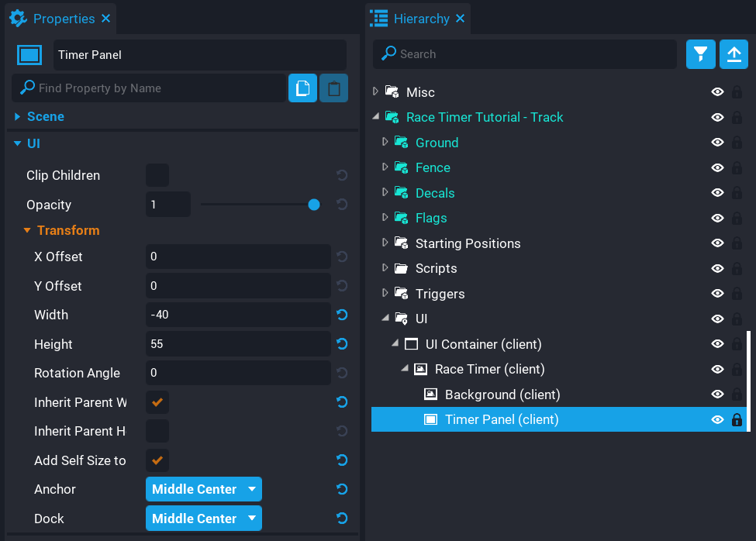
Task: Click the copy properties icon
Action: [x=302, y=88]
